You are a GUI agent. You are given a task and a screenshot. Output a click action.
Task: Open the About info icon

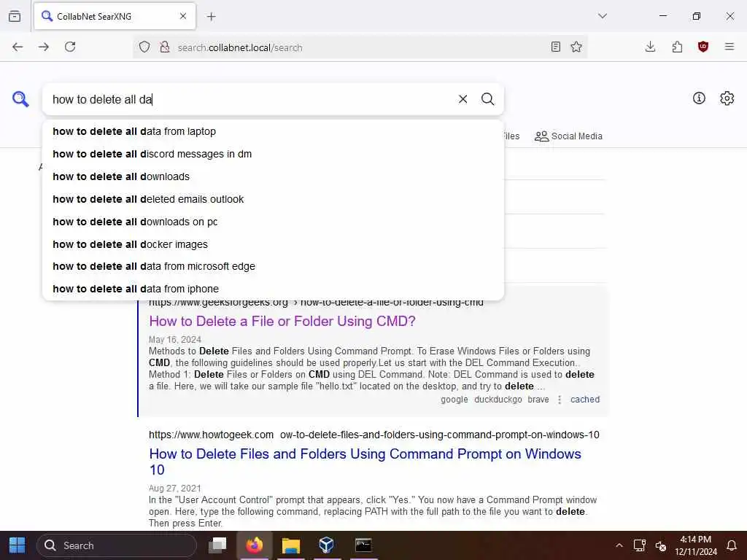click(699, 98)
